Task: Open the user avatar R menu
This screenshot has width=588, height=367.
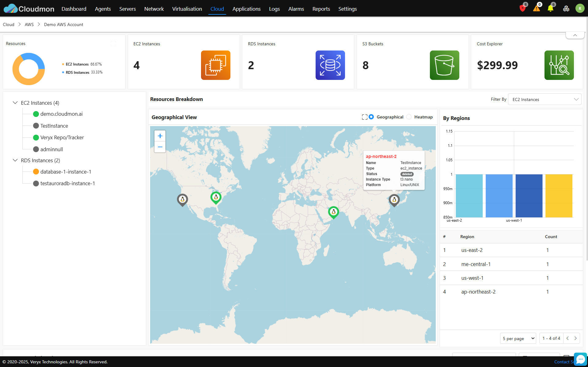Action: 580,9
